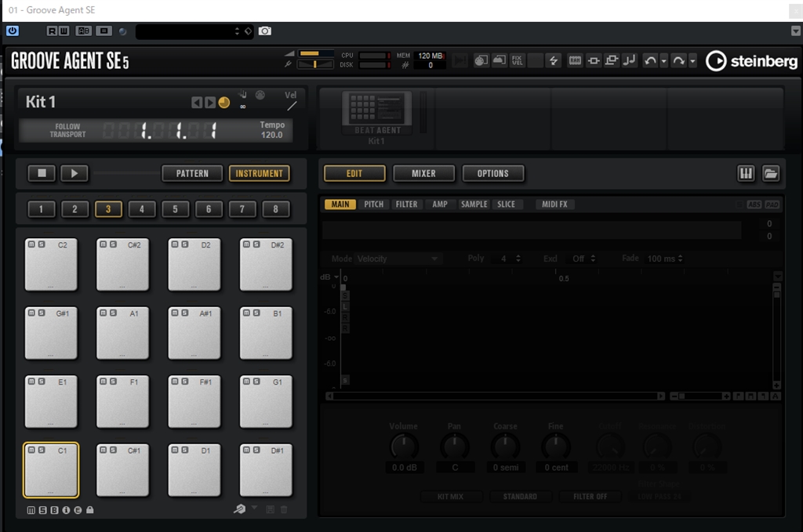Viewport: 803px width, 532px height.
Task: Click the orange pie kit status icon
Action: pos(223,103)
